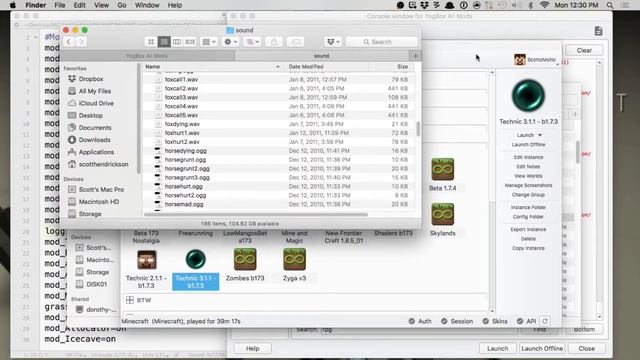Open Documents in the Finder sidebar
The height and width of the screenshot is (360, 640).
coord(95,128)
